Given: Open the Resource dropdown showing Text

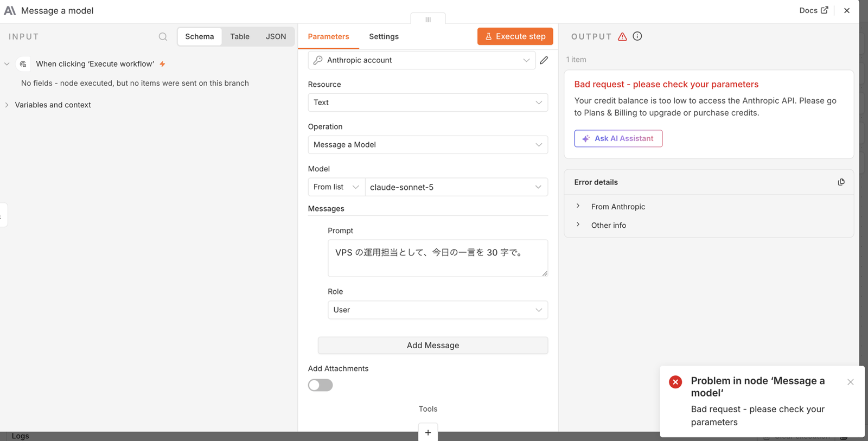Looking at the screenshot, I should coord(428,103).
